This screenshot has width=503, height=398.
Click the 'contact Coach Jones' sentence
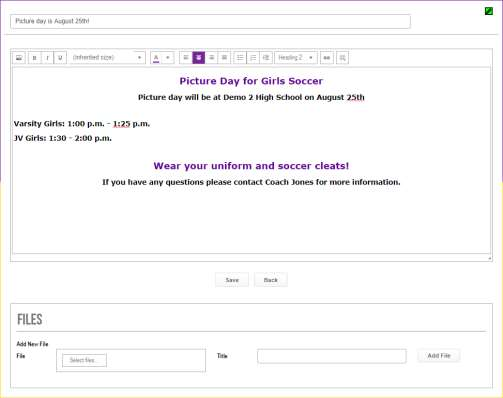point(251,182)
